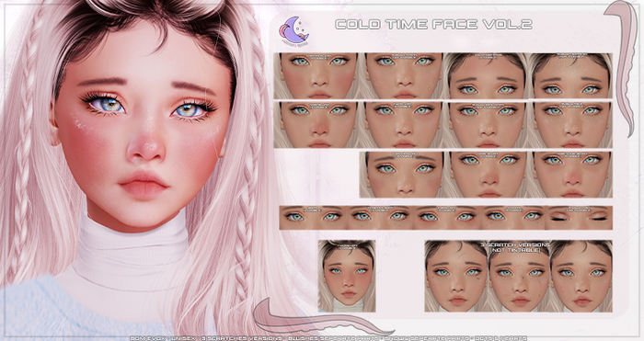Choose the last thumbnail in the second row
The width and height of the screenshot is (644, 341).
click(x=570, y=125)
